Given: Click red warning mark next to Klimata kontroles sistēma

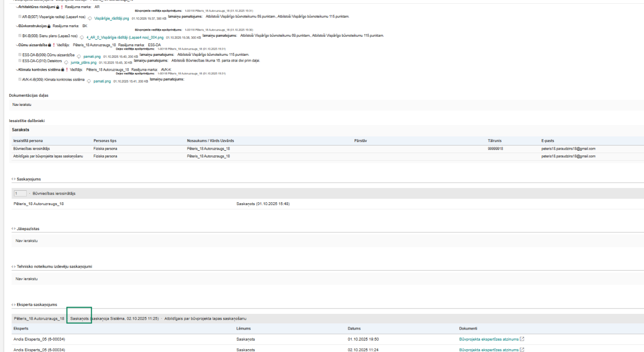Looking at the screenshot, I should coord(66,70).
